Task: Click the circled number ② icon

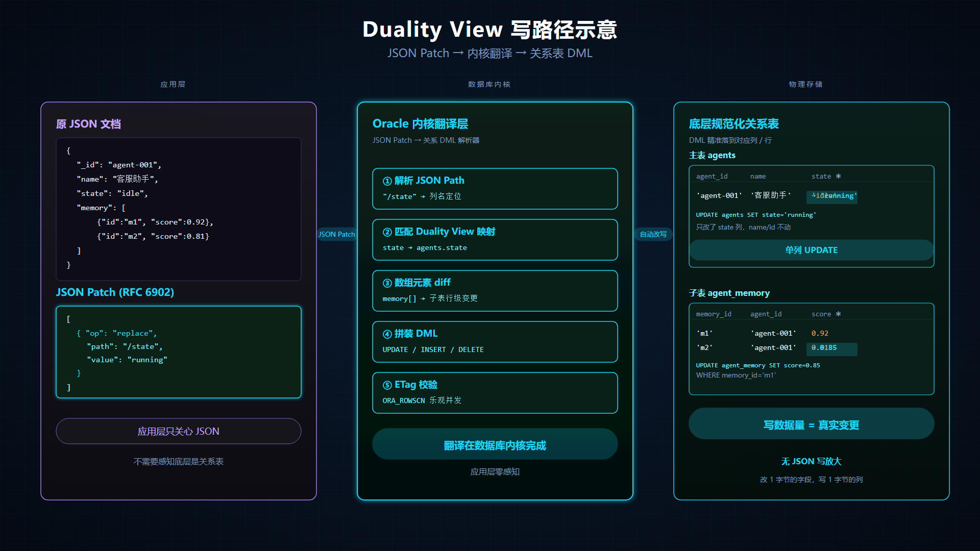Action: coord(387,232)
